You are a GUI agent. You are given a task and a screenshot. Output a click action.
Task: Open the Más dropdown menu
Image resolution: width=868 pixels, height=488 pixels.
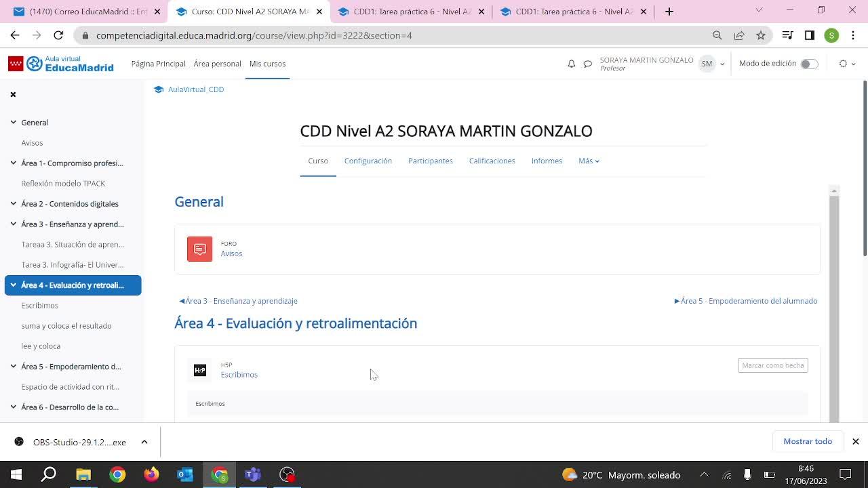click(x=589, y=161)
